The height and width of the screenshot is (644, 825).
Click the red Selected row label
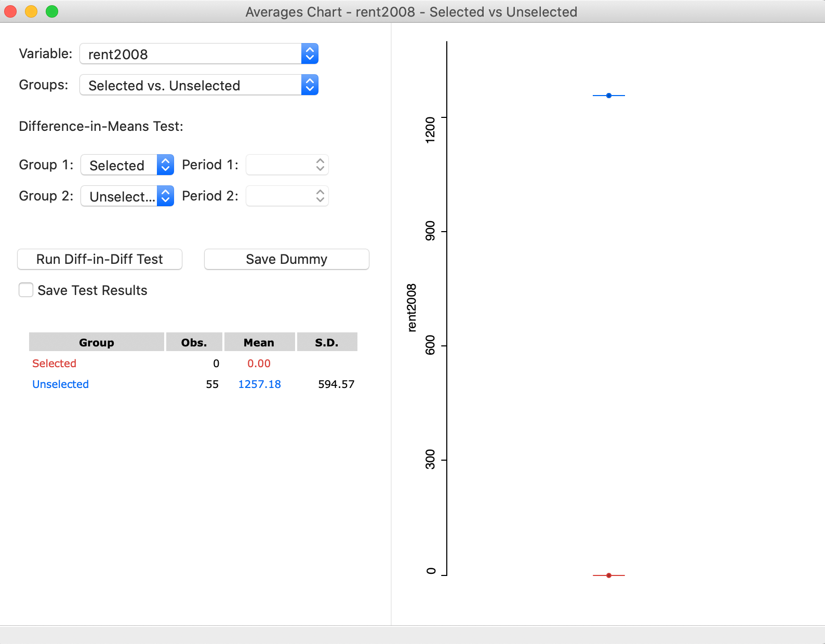[54, 364]
